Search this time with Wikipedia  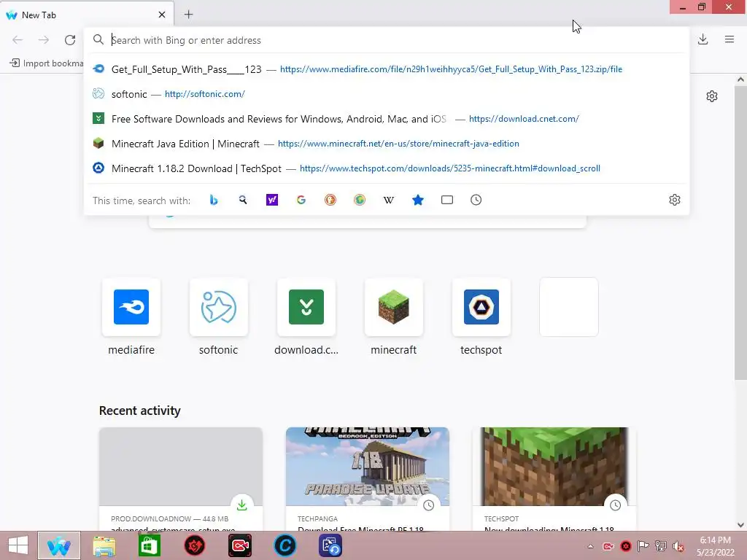(389, 200)
